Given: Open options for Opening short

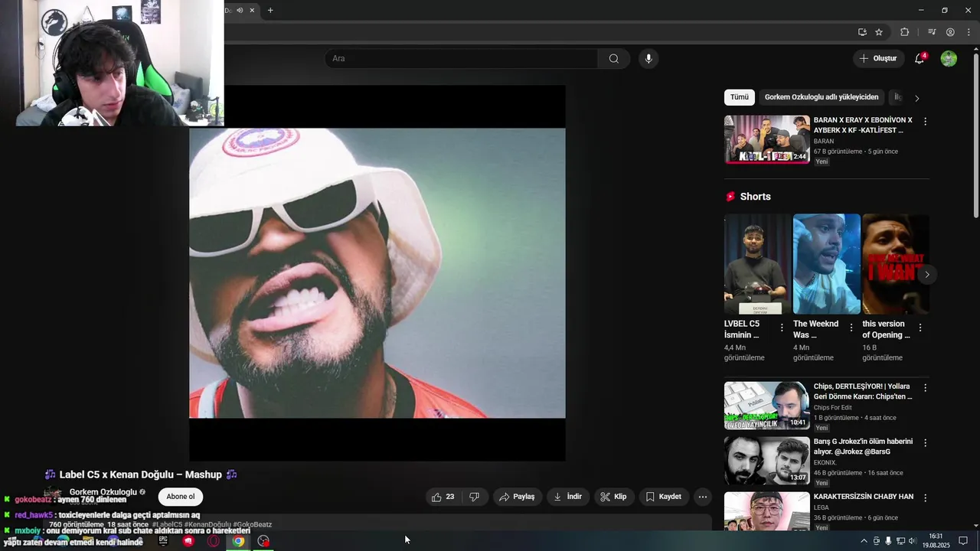Looking at the screenshot, I should [x=920, y=328].
